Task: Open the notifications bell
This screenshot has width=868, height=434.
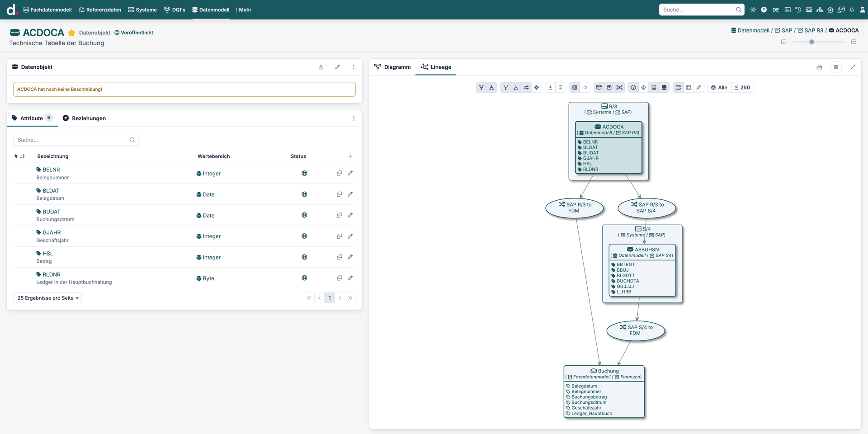Action: [852, 9]
